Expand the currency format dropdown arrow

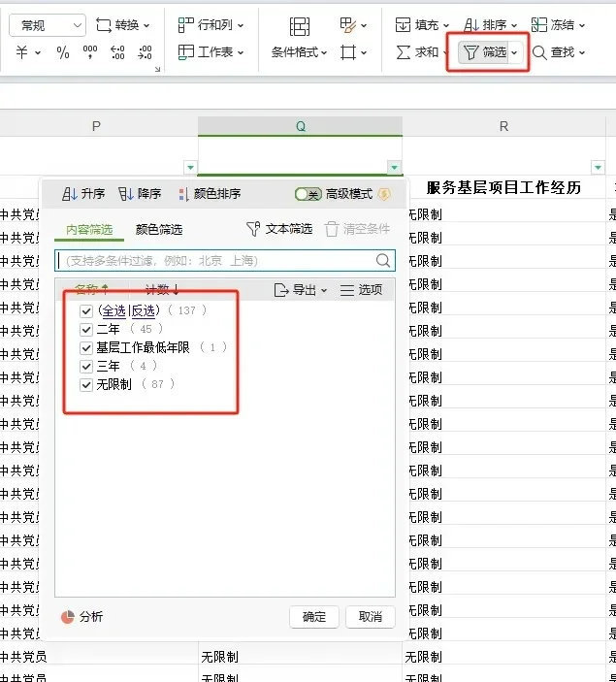coord(38,52)
